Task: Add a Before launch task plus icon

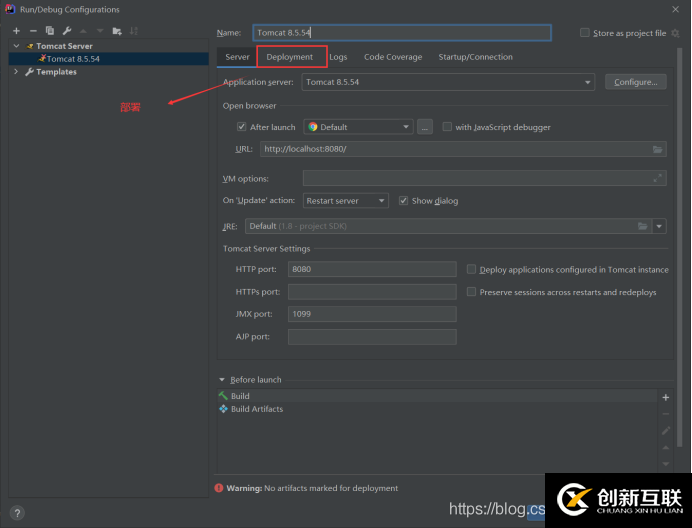Action: pos(666,397)
